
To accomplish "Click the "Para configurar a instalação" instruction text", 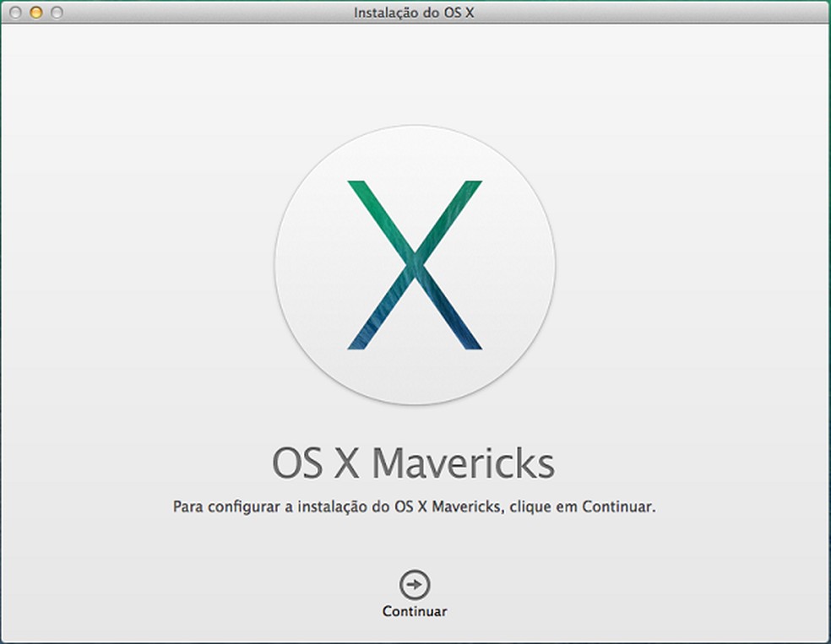I will [415, 506].
